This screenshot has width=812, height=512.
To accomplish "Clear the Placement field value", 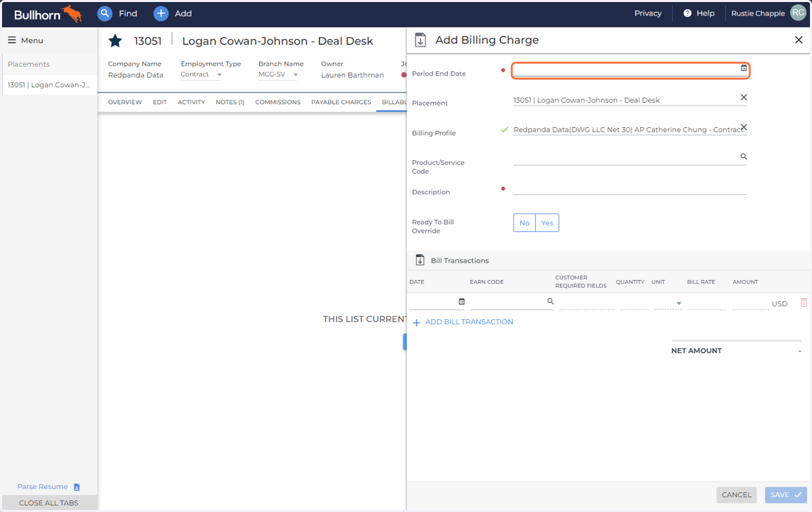I will (x=744, y=97).
